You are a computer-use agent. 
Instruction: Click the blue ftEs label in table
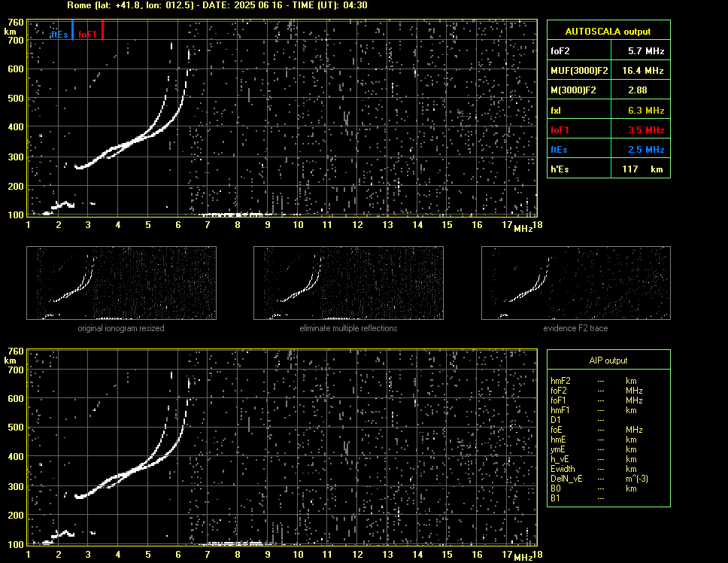tap(559, 150)
